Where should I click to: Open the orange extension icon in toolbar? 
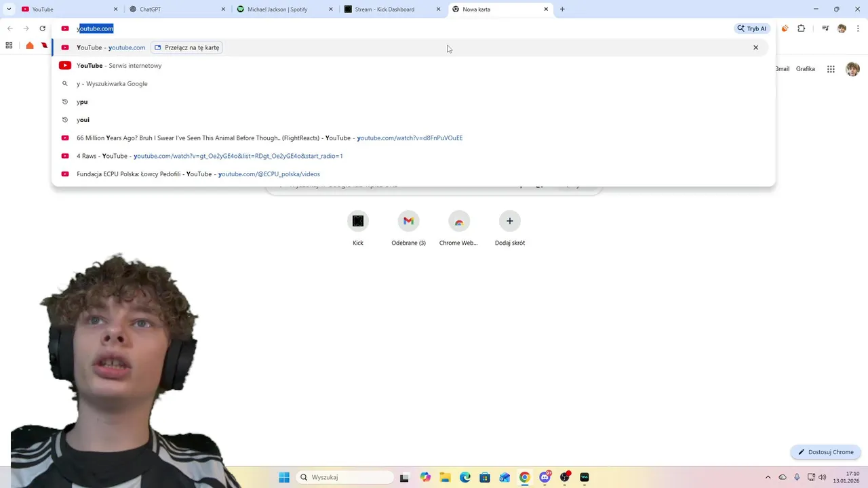click(x=785, y=28)
